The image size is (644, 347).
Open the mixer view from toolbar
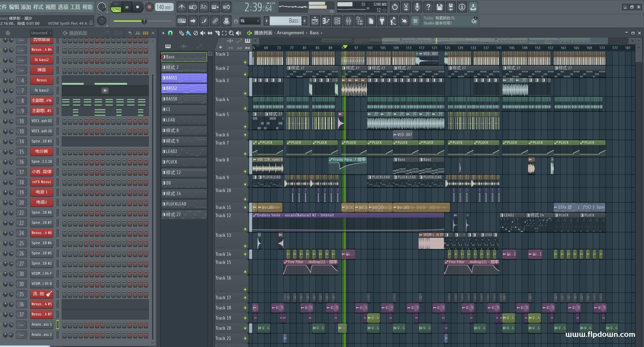coord(348,21)
